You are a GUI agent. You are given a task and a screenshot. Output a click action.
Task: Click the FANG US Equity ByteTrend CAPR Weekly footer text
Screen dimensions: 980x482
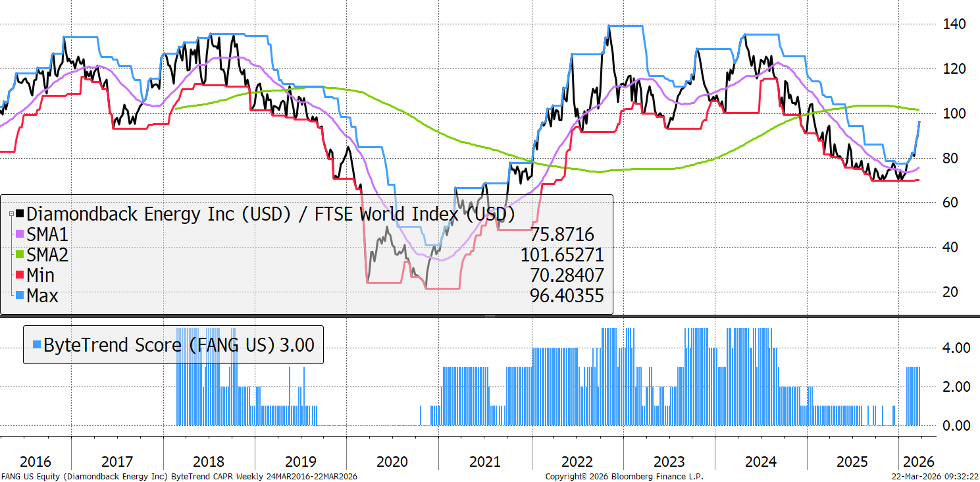click(180, 476)
